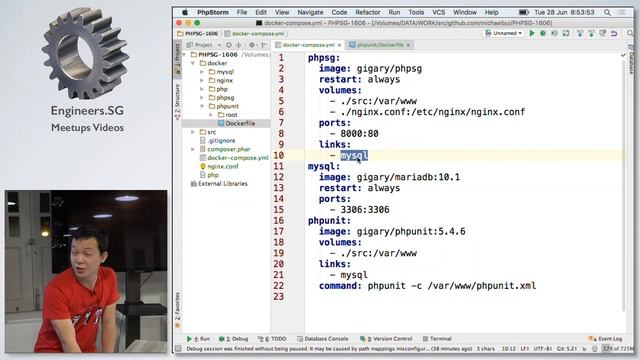Screen dimensions: 640x360
Task: Expand the root folder under phpunit
Action: click(x=211, y=115)
